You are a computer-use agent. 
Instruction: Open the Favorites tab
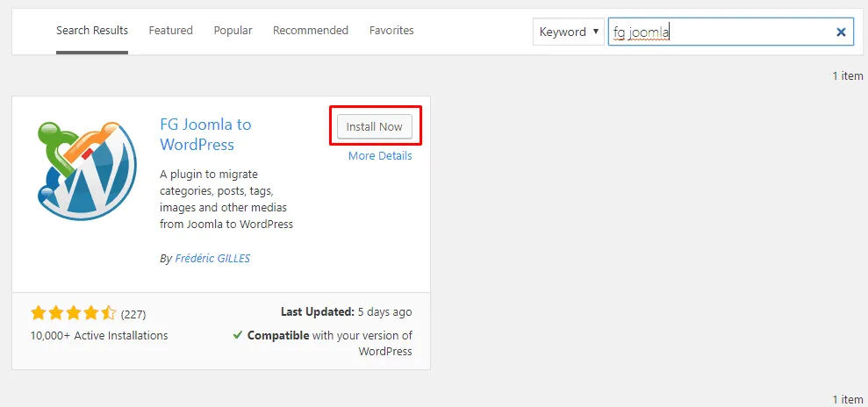point(391,31)
